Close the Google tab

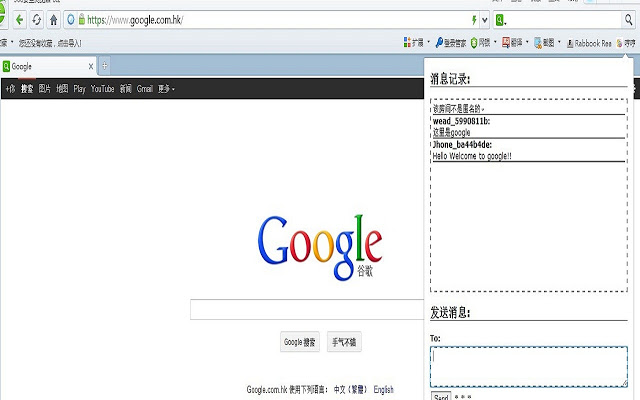point(91,66)
